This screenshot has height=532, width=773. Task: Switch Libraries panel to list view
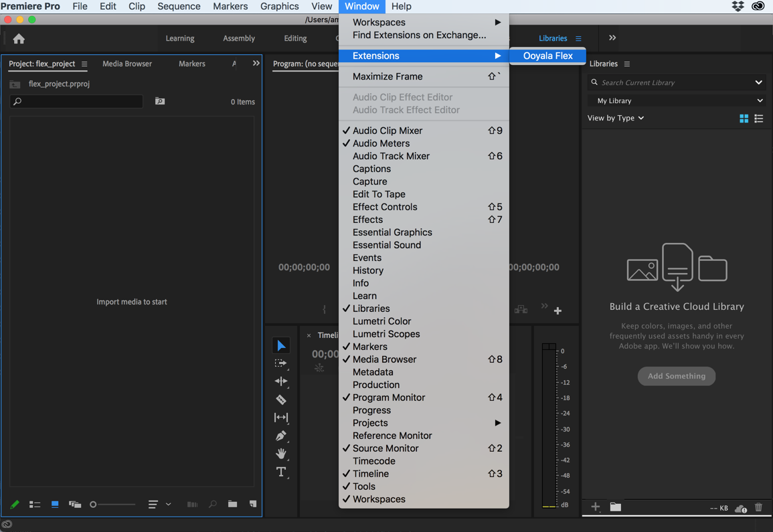click(759, 118)
